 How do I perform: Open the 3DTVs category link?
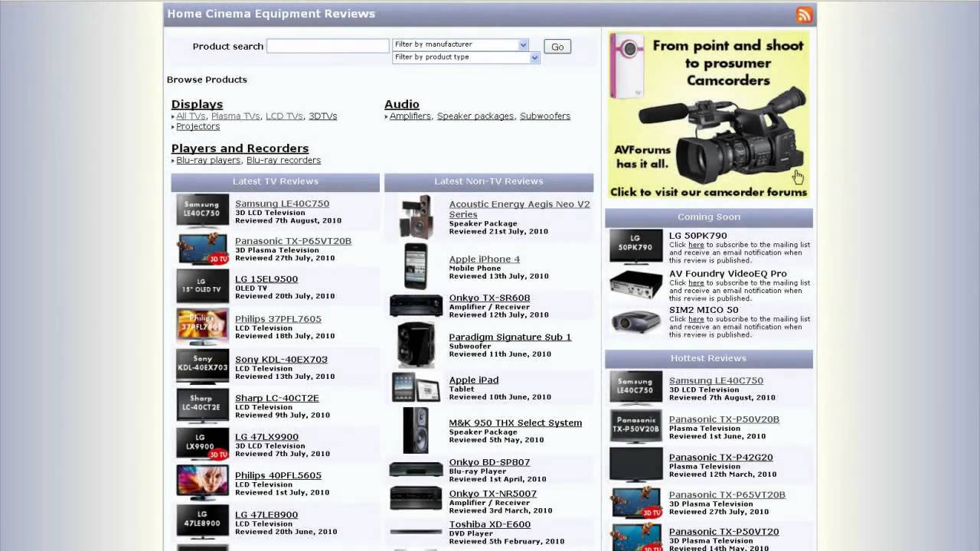322,116
